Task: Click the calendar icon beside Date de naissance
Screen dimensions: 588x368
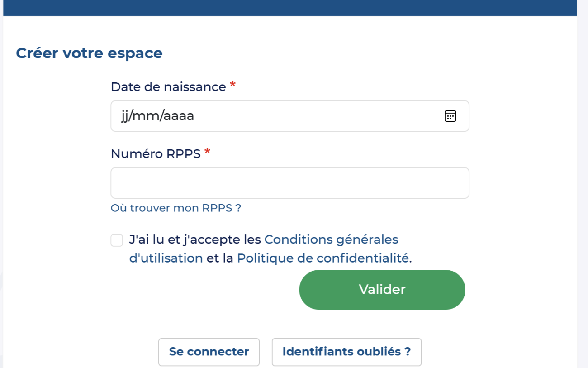Action: pyautogui.click(x=450, y=116)
